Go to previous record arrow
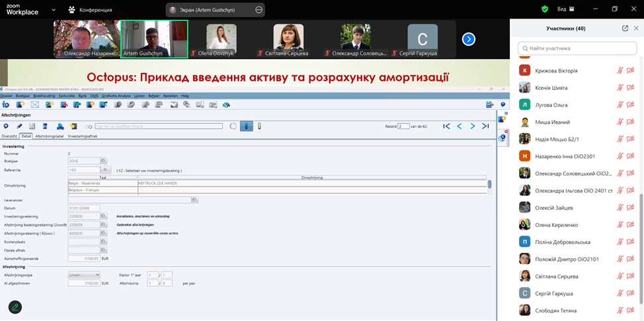The width and height of the screenshot is (644, 321). pos(460,126)
